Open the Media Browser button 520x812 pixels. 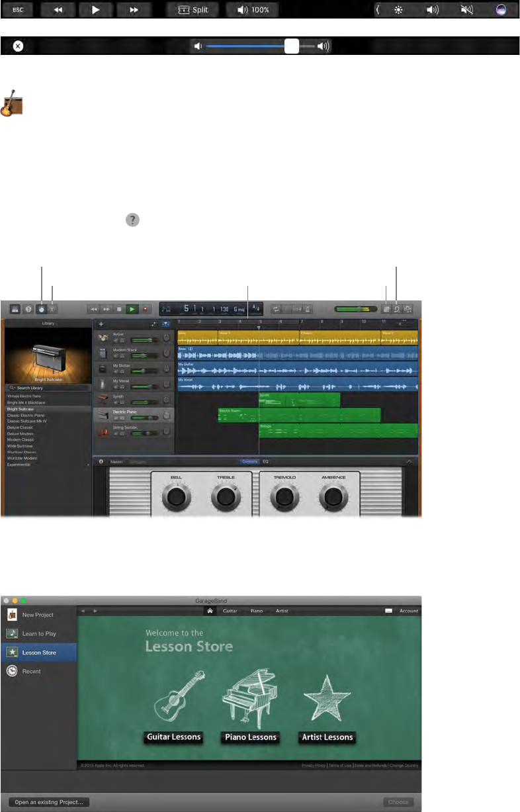[x=409, y=308]
